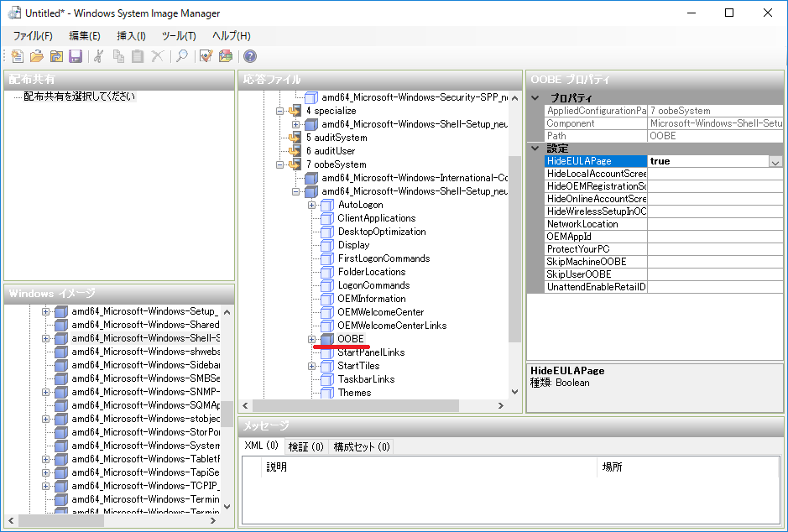The width and height of the screenshot is (788, 532).
Task: Expand amd64_Microsoft-Windows-TabletP in Windows image
Action: point(45,459)
